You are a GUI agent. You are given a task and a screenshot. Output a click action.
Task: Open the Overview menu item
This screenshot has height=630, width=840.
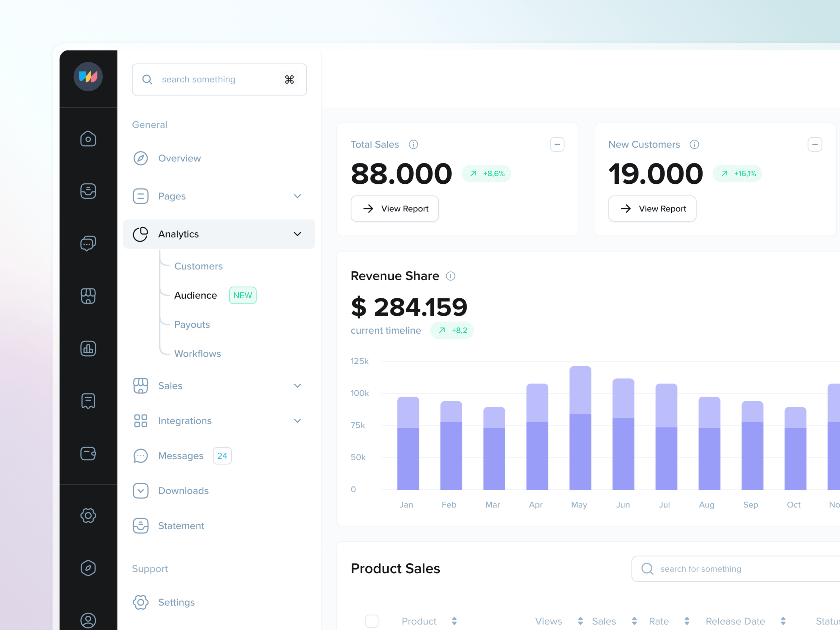[x=219, y=158]
